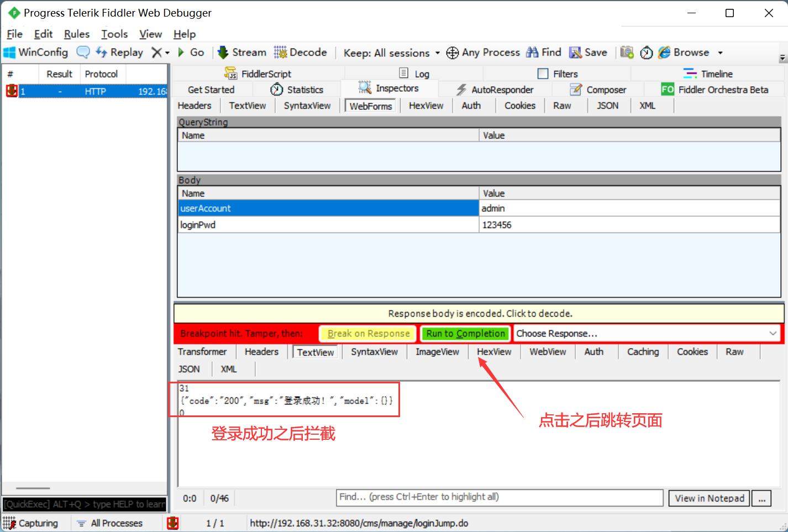
Task: Expand the Browse dropdown arrow
Action: [x=720, y=53]
